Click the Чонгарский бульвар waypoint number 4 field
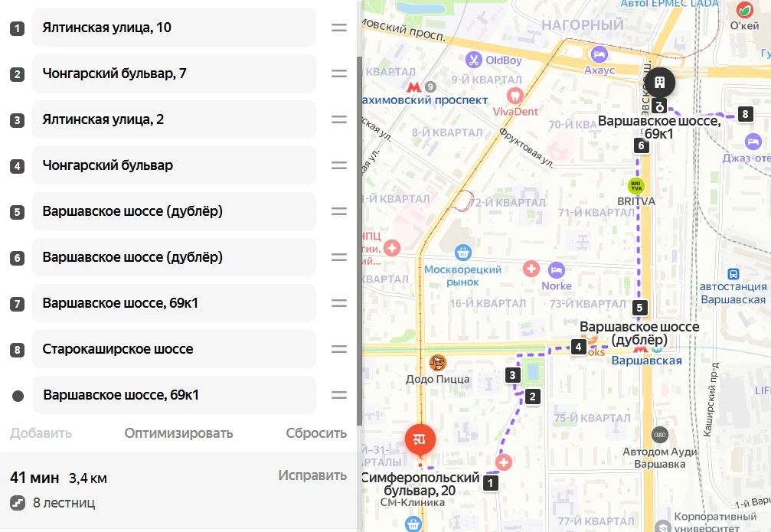771x532 pixels. pos(174,165)
